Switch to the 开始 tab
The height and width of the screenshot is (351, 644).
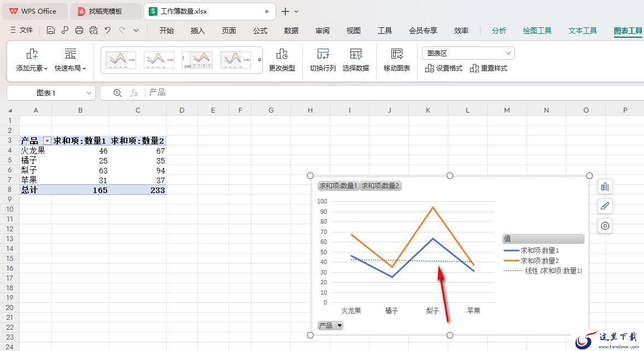tap(166, 31)
